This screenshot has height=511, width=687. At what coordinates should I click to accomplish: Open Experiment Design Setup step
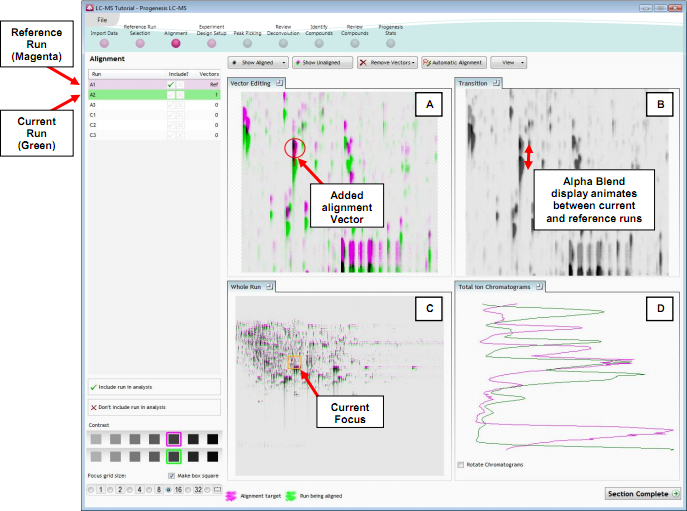click(x=212, y=43)
